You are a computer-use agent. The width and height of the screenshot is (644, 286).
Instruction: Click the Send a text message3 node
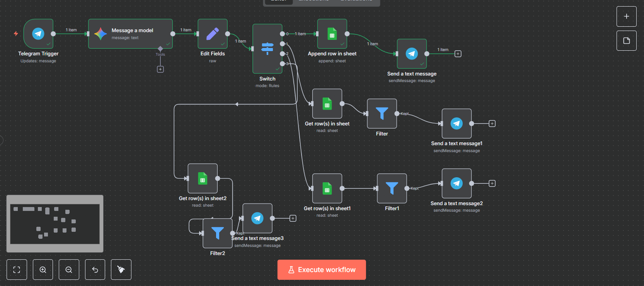point(257,218)
